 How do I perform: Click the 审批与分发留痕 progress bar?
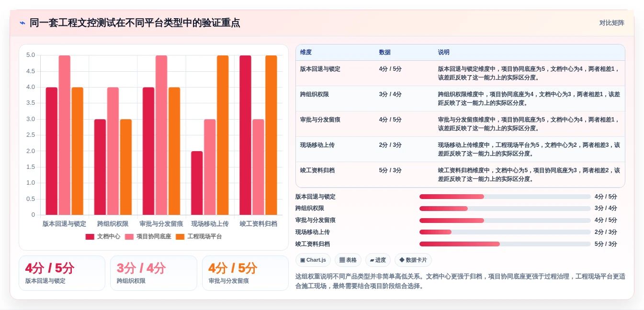pos(505,221)
